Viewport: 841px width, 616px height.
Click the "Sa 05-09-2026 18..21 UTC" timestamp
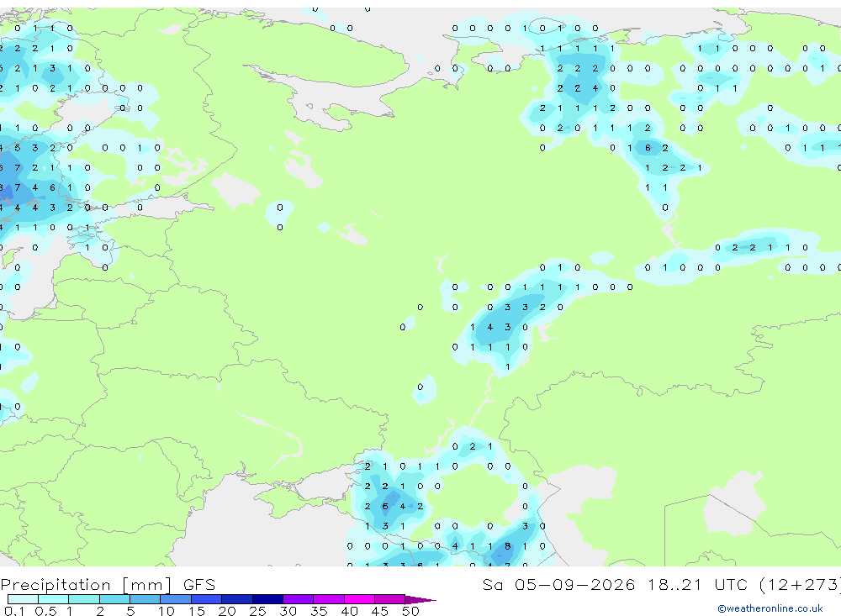[x=616, y=584]
